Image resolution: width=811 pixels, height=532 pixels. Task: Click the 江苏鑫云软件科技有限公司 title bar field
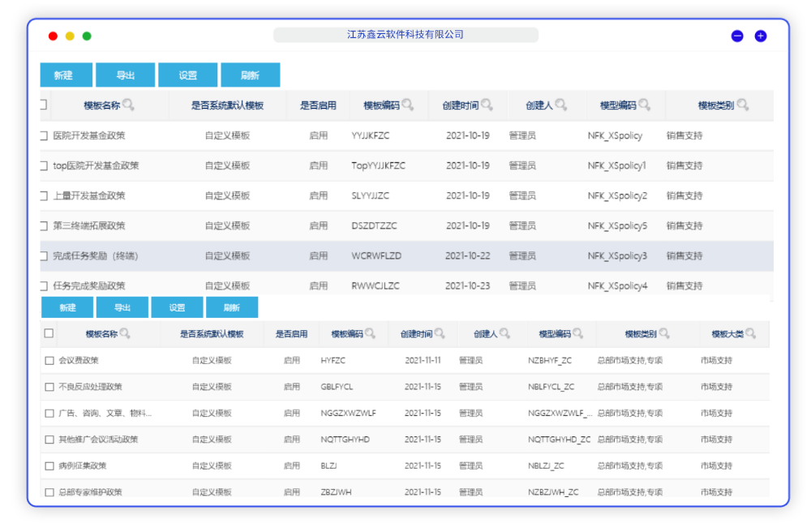(x=405, y=35)
